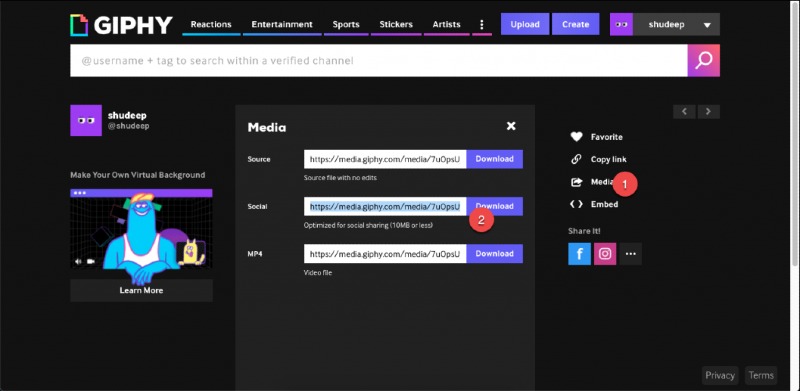Click the Embed code brackets icon
Screen dimensions: 800x391
pos(576,204)
